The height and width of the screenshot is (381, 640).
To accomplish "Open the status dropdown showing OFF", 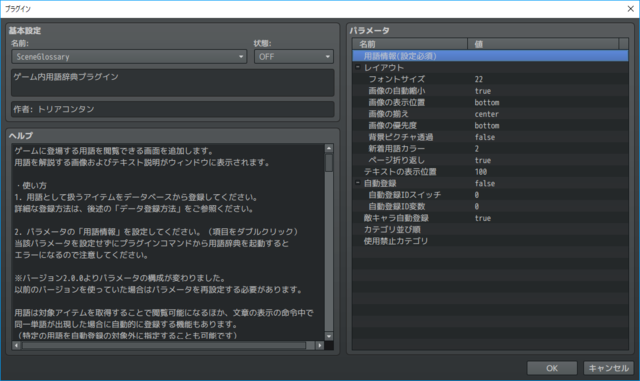I will (294, 57).
